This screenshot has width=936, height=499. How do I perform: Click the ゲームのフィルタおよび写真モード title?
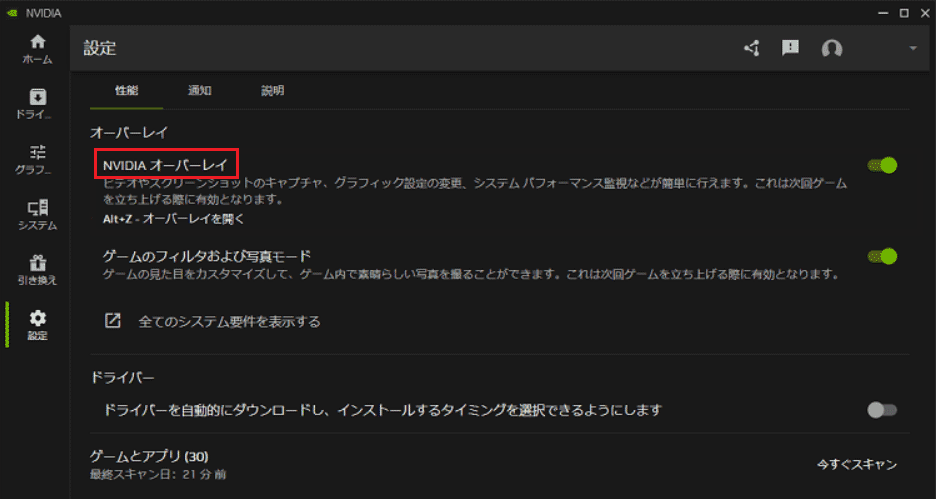(207, 256)
